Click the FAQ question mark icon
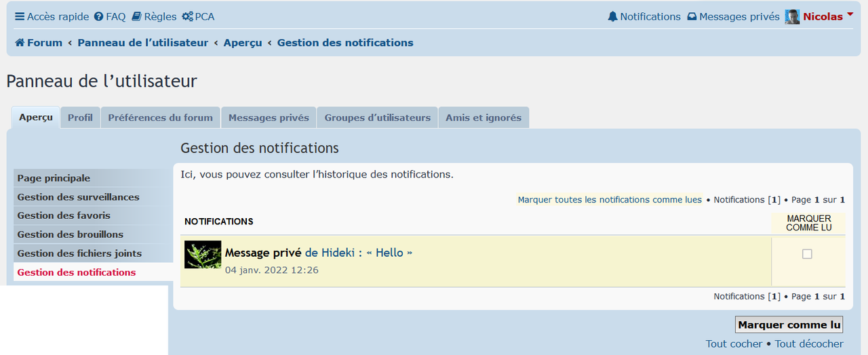This screenshot has height=355, width=868. point(99,17)
